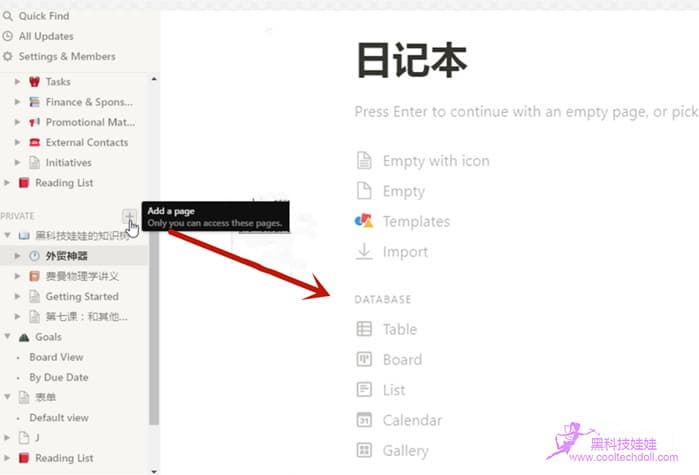
Task: Expand the Promotional Mat... page
Action: (17, 122)
